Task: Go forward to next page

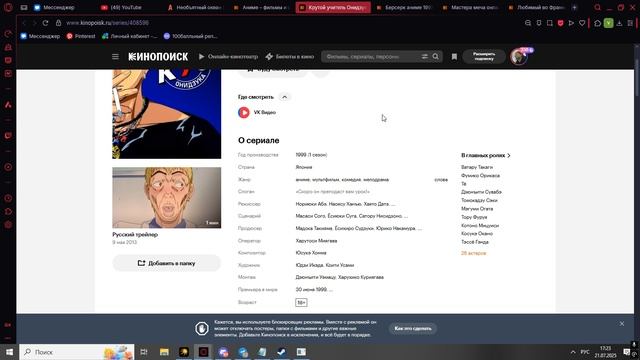Action: [34, 23]
